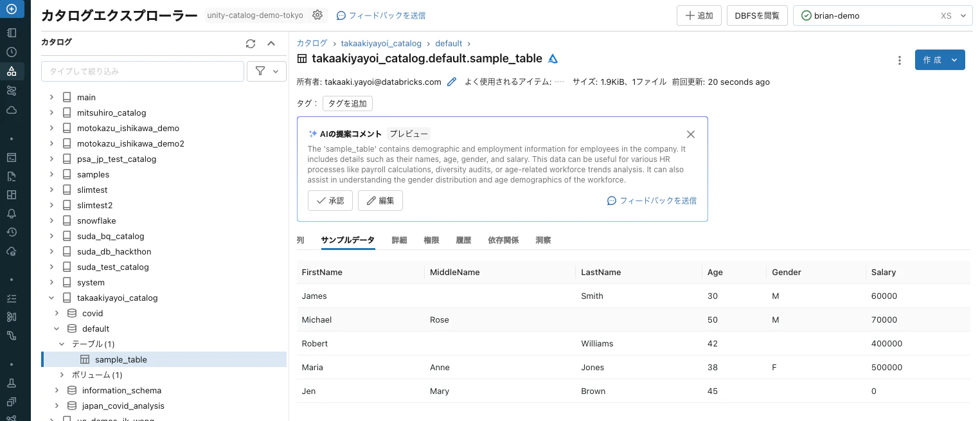Focus the タイプして絞り込み filter field
Image resolution: width=980 pixels, height=421 pixels.
pyautogui.click(x=143, y=71)
